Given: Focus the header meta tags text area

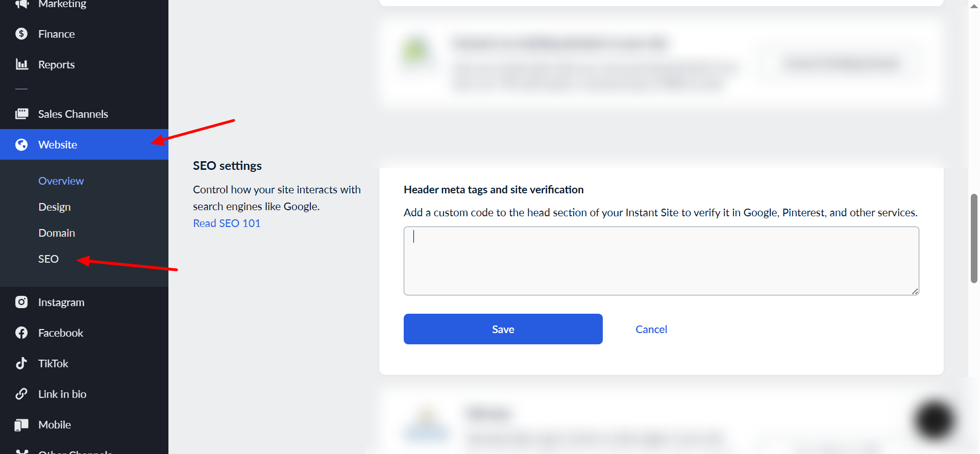Looking at the screenshot, I should [661, 261].
